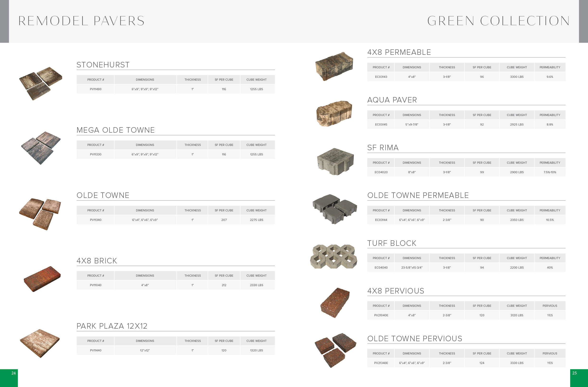Click page number 24 in green corner
This screenshot has width=588, height=387.
click(x=13, y=373)
